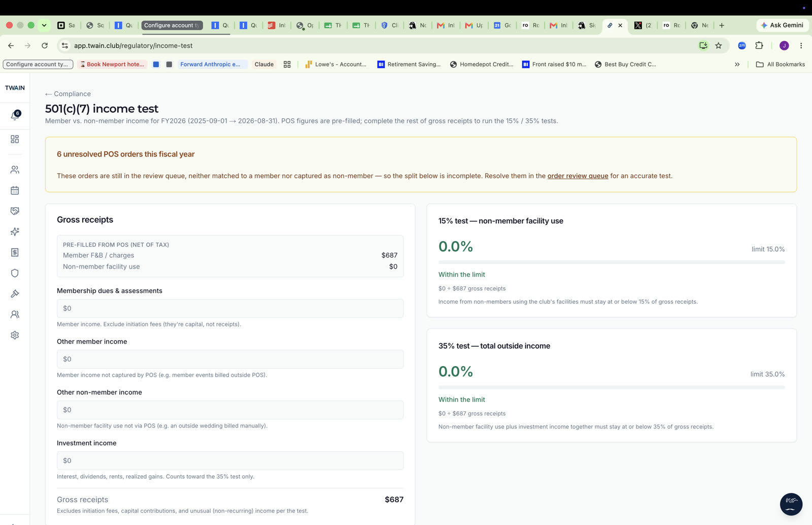Open the chat support bubble

pyautogui.click(x=791, y=504)
